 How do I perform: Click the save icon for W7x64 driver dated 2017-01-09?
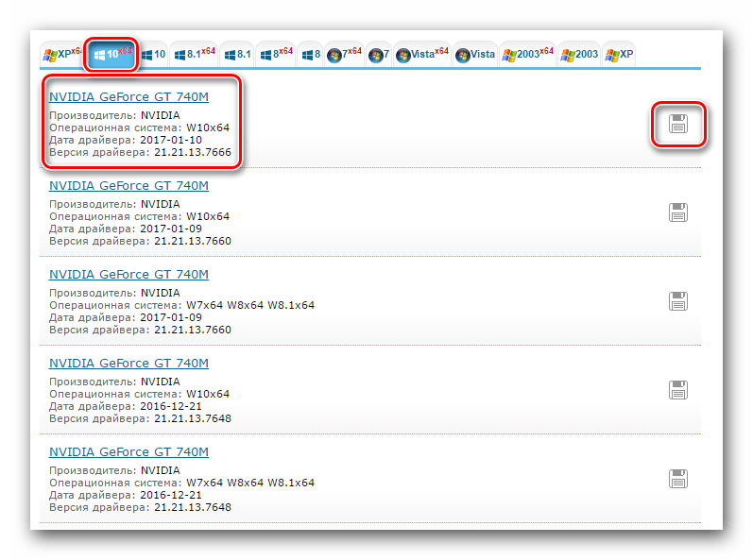(678, 301)
